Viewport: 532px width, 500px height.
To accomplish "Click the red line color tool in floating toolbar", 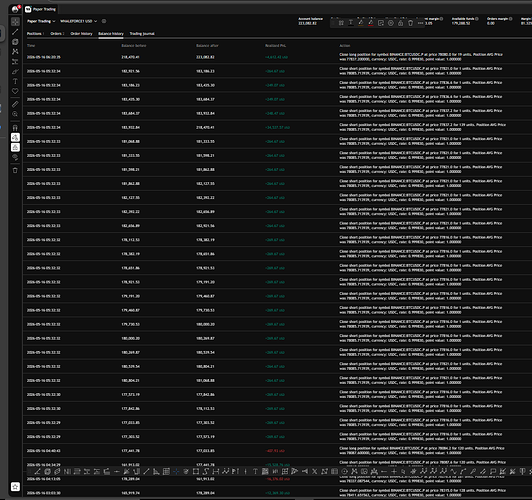I will [370, 23].
